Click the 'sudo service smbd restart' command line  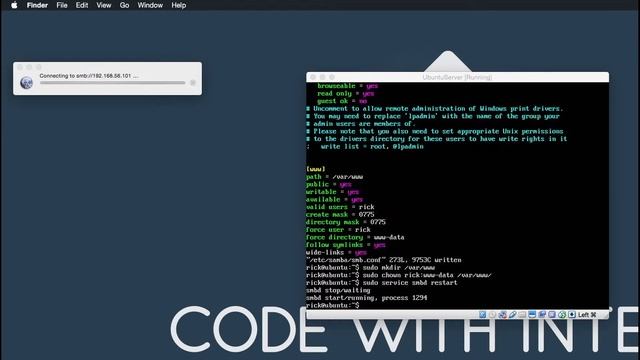pos(382,283)
